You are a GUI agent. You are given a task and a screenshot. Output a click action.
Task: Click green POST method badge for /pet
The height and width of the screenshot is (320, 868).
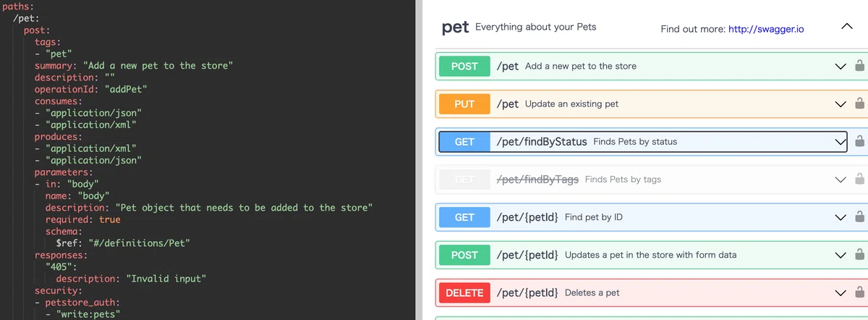[x=464, y=66]
